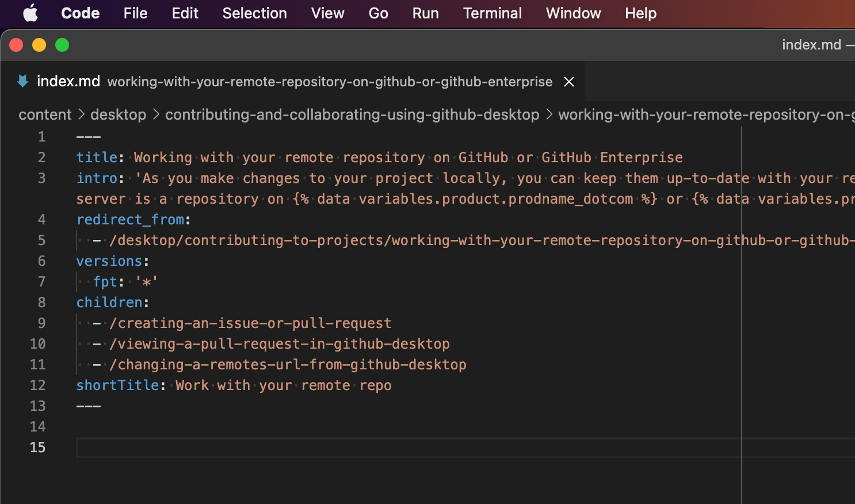The image size is (855, 504).
Task: Open the Selection menu
Action: coord(254,13)
